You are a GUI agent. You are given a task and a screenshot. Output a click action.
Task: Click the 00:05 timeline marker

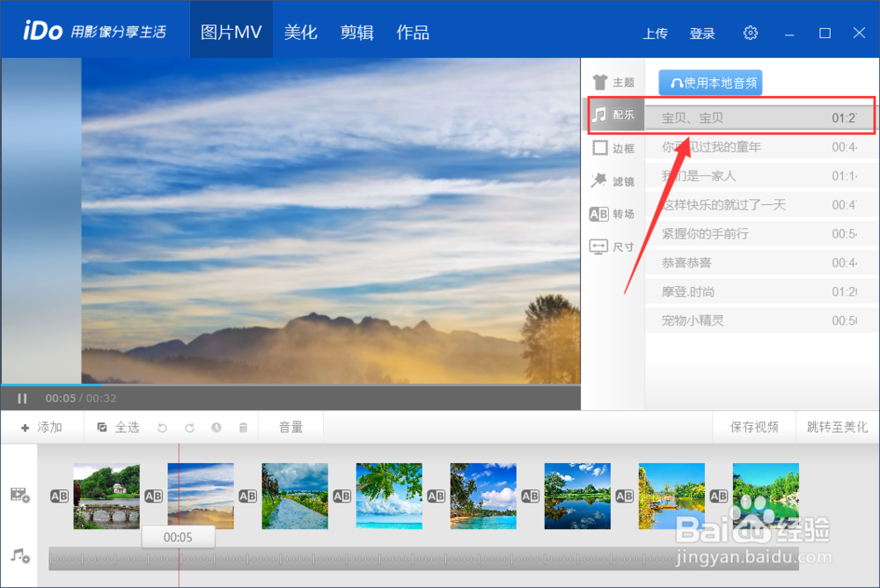[178, 537]
